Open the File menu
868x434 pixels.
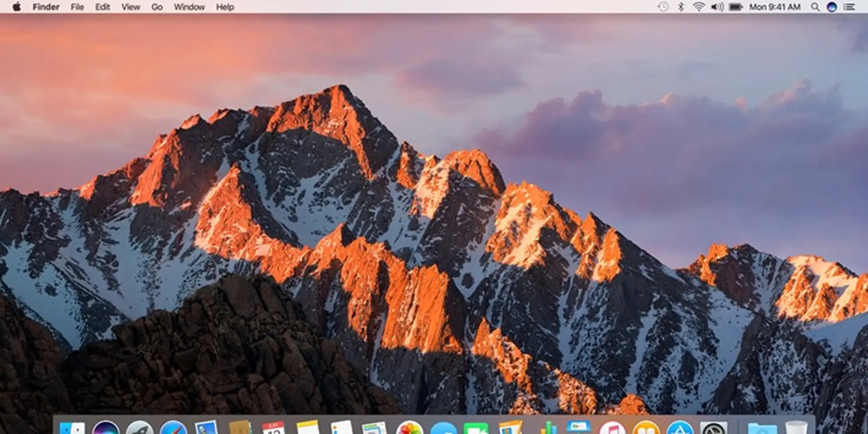[x=77, y=7]
